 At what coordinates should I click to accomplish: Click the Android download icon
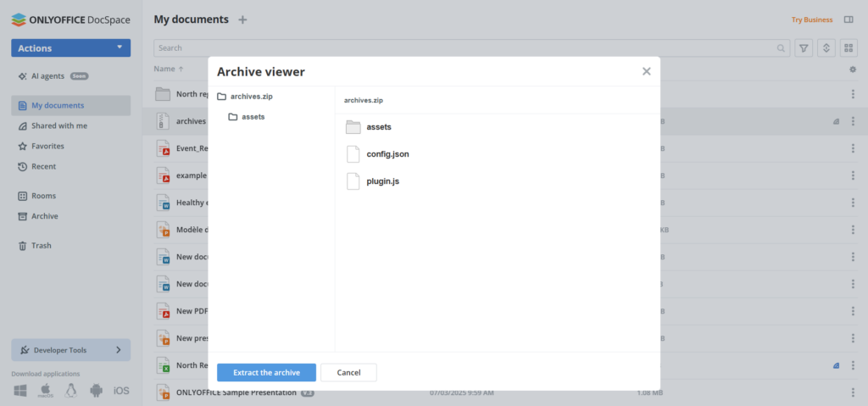(x=97, y=391)
